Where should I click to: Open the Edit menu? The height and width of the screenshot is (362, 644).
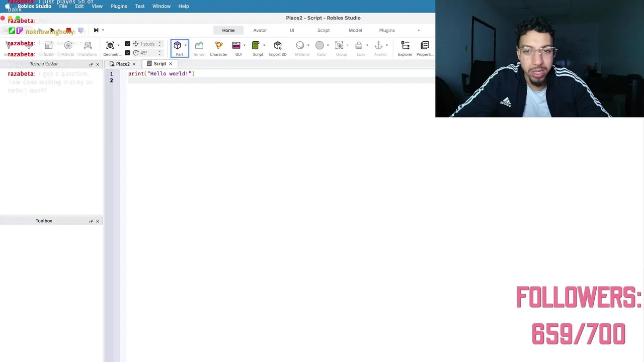coord(79,6)
